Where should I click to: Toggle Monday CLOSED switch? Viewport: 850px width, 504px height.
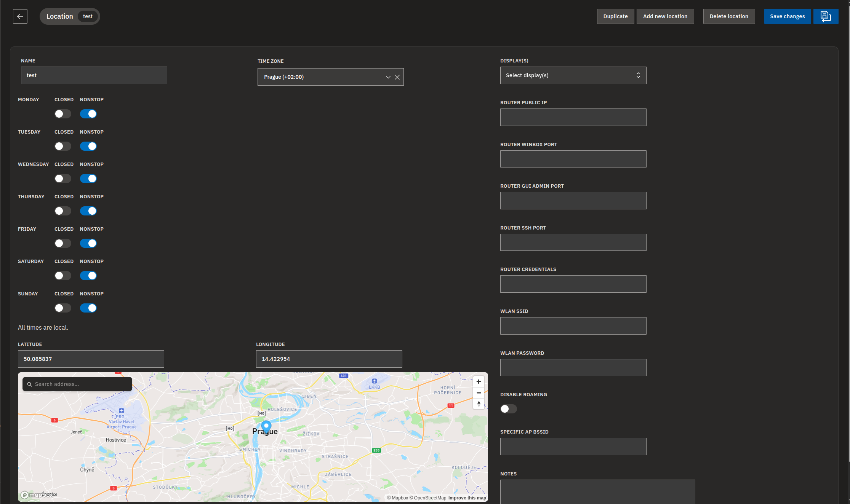[63, 114]
